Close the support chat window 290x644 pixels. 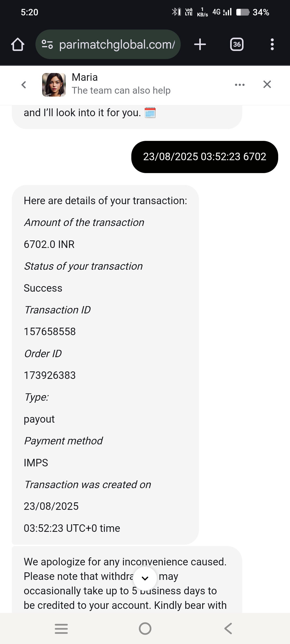point(267,85)
